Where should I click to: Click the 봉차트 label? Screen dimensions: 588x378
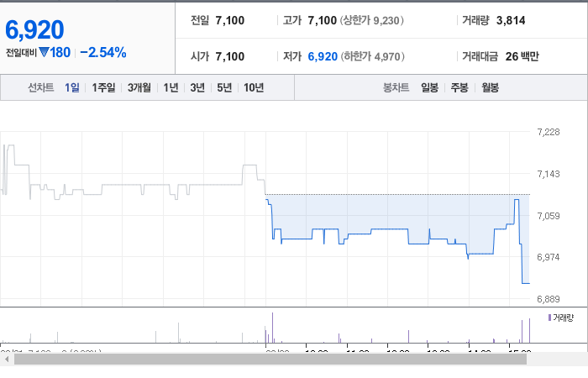(396, 87)
